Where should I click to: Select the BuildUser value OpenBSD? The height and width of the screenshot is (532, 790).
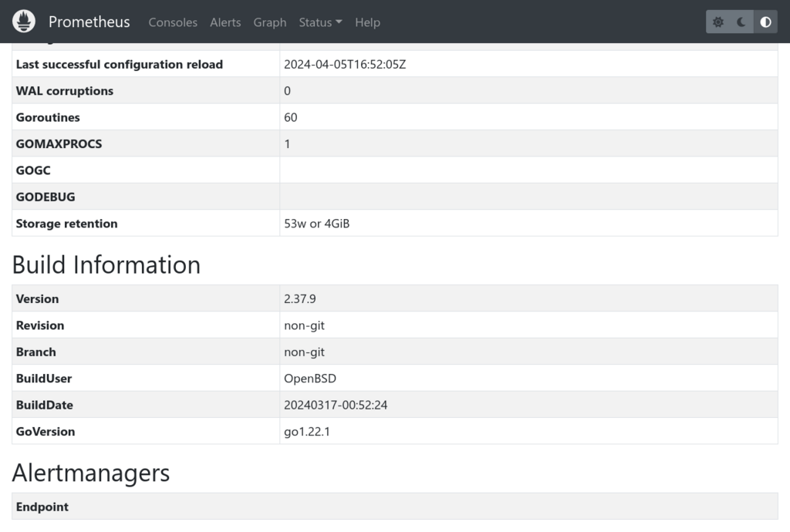pyautogui.click(x=310, y=379)
